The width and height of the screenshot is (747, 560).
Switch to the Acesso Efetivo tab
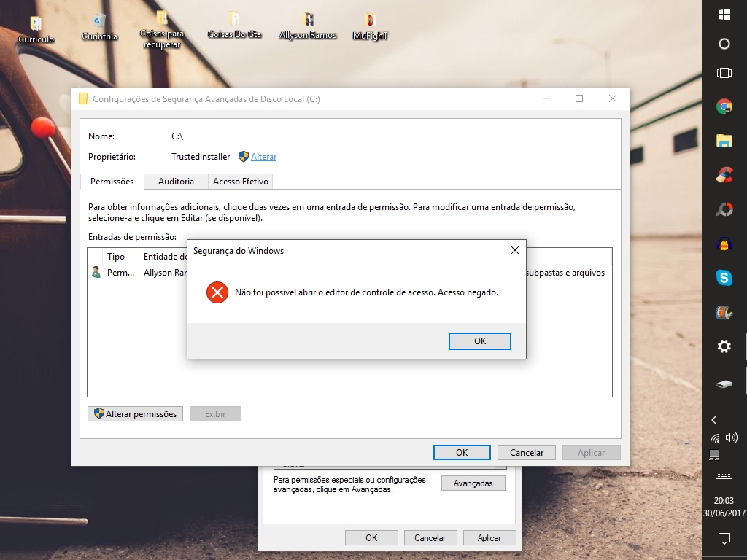tap(241, 182)
